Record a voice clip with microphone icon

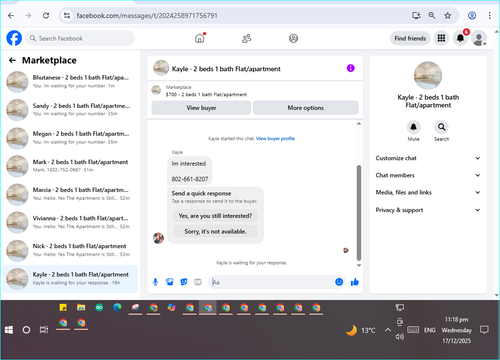point(155,282)
